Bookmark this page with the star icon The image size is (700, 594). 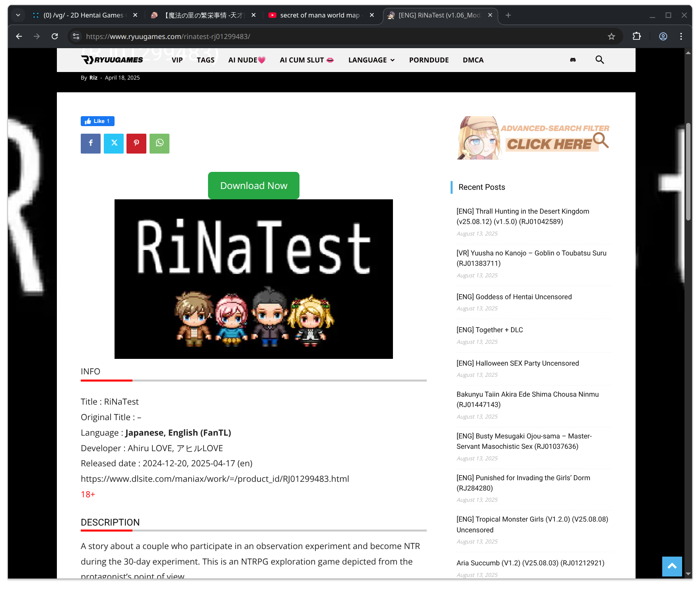(x=611, y=37)
